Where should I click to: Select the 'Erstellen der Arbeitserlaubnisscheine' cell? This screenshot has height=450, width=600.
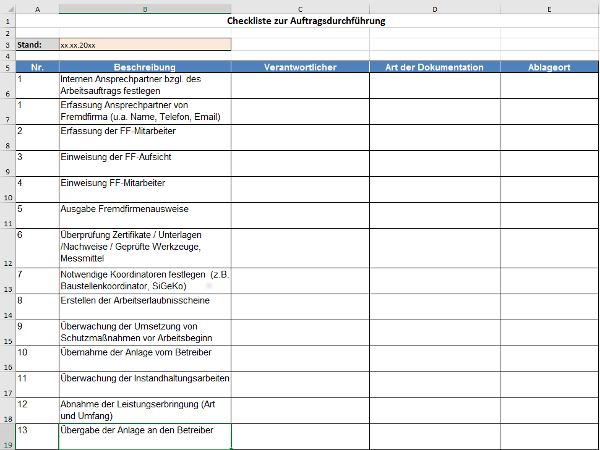click(x=144, y=306)
